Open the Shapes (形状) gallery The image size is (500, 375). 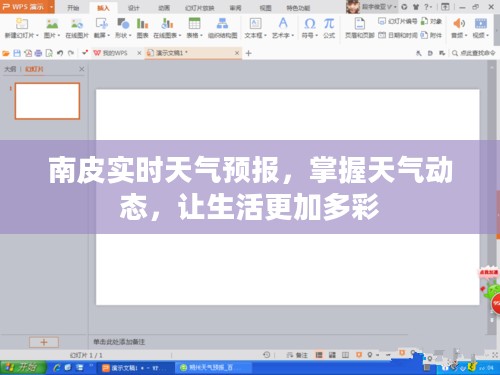click(x=123, y=24)
